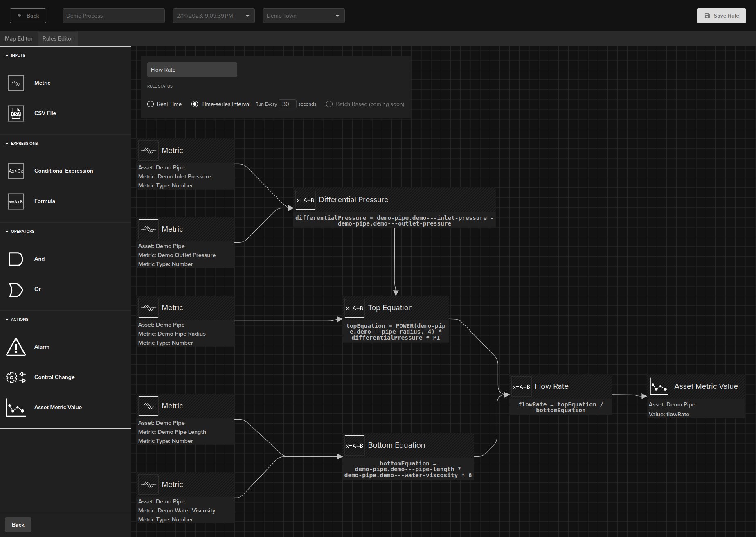Click the Conditional Expression icon
The width and height of the screenshot is (756, 537).
coord(16,171)
